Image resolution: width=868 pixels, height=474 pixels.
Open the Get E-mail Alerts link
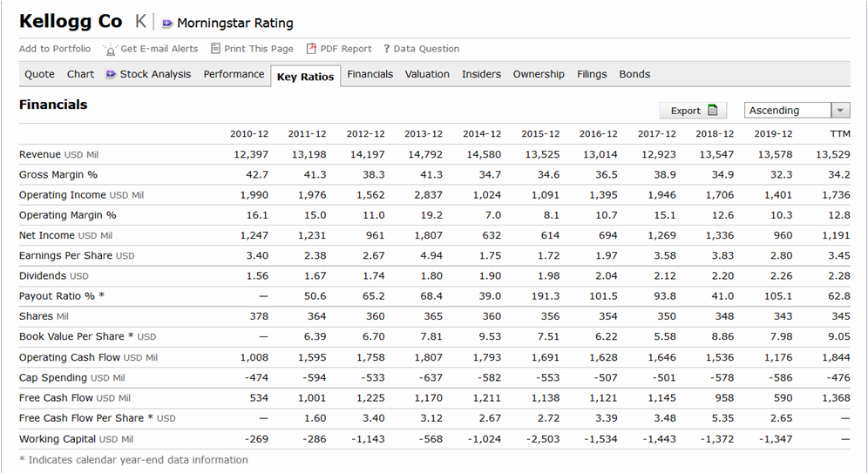pos(159,49)
